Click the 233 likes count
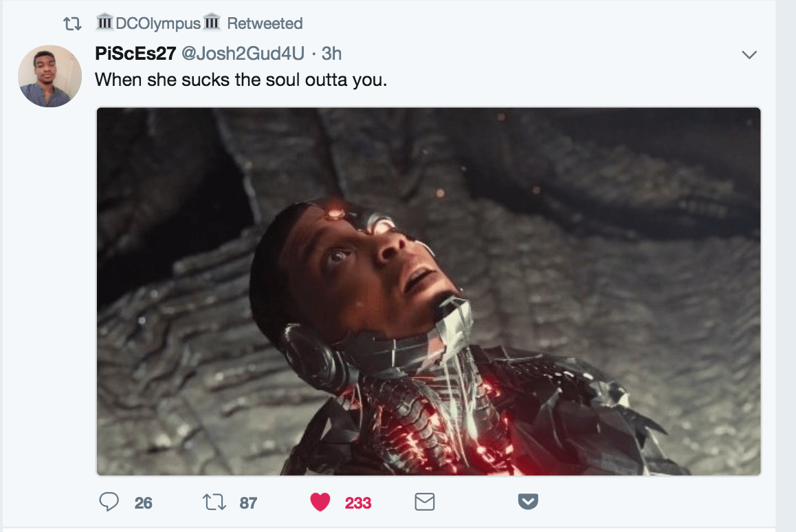 click(358, 503)
